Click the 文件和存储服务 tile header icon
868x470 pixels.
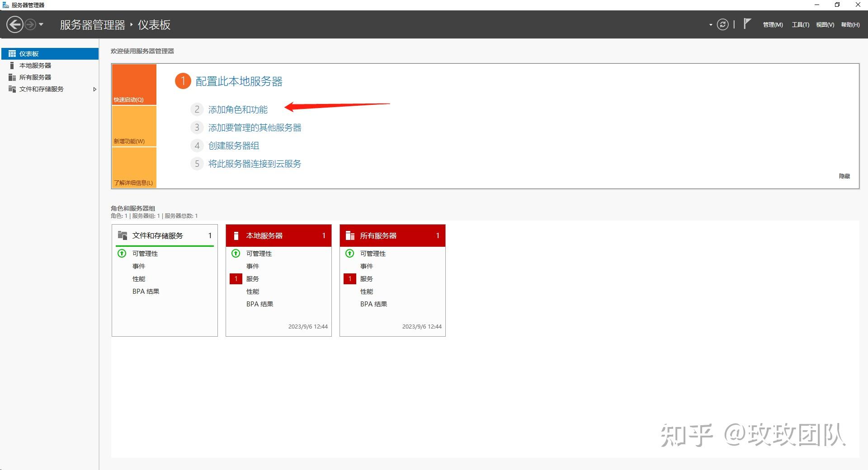pyautogui.click(x=122, y=235)
